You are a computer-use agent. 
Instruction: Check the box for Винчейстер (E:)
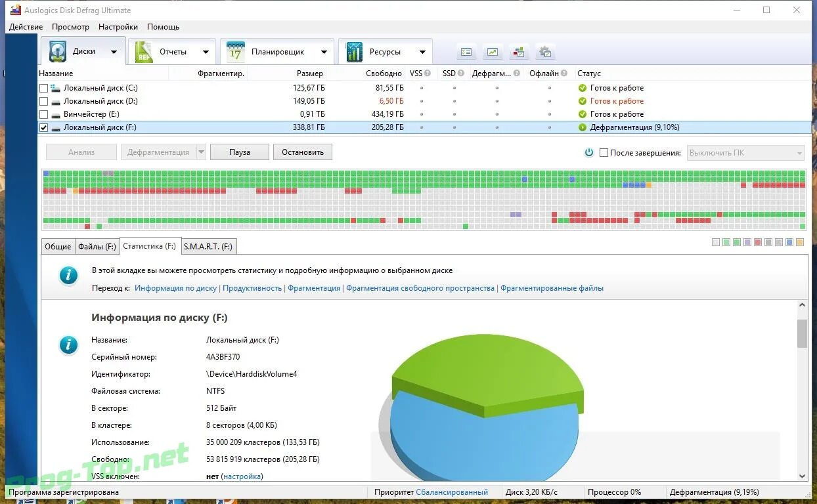pyautogui.click(x=44, y=114)
